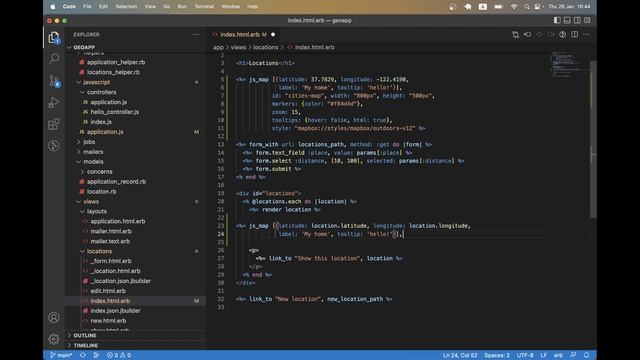Click the feedback icon in status bar
The image size is (640, 360).
[573, 356]
